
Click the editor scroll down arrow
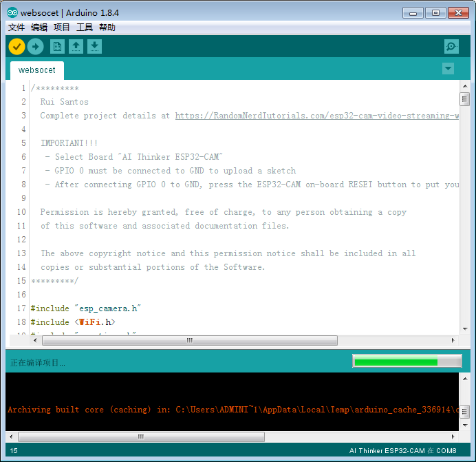[x=465, y=329]
